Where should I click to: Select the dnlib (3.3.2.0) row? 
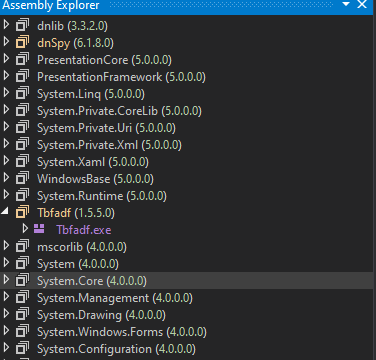pos(186,26)
